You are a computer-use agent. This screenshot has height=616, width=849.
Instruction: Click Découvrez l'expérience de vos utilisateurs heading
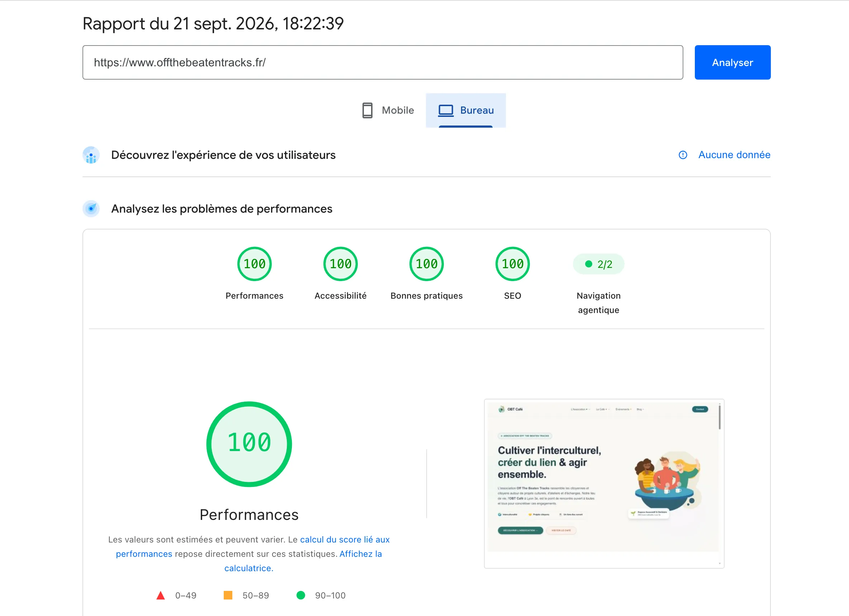pyautogui.click(x=223, y=155)
